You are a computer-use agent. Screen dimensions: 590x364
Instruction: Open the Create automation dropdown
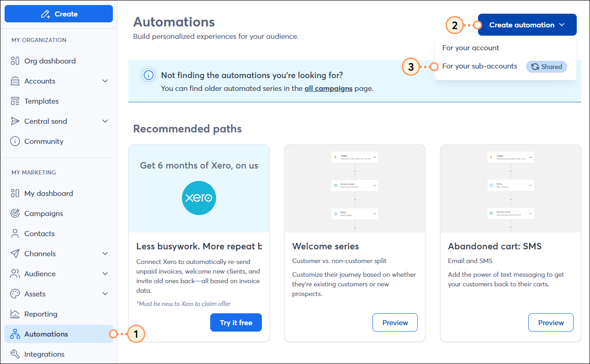coord(526,25)
